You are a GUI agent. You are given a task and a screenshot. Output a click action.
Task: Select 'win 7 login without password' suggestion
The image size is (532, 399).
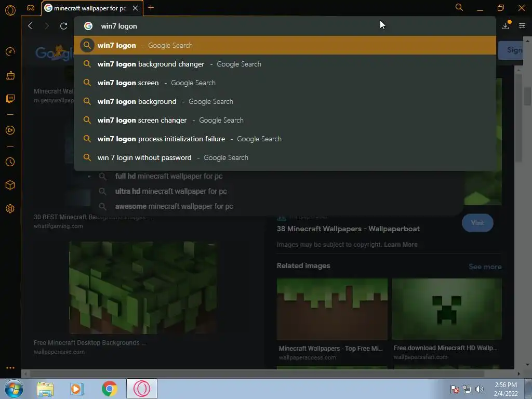pos(285,157)
